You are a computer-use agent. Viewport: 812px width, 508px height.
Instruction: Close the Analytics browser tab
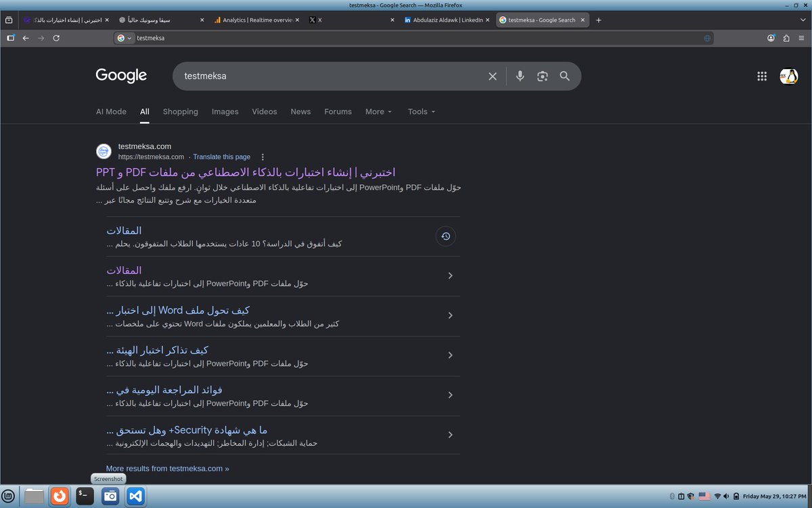click(296, 20)
